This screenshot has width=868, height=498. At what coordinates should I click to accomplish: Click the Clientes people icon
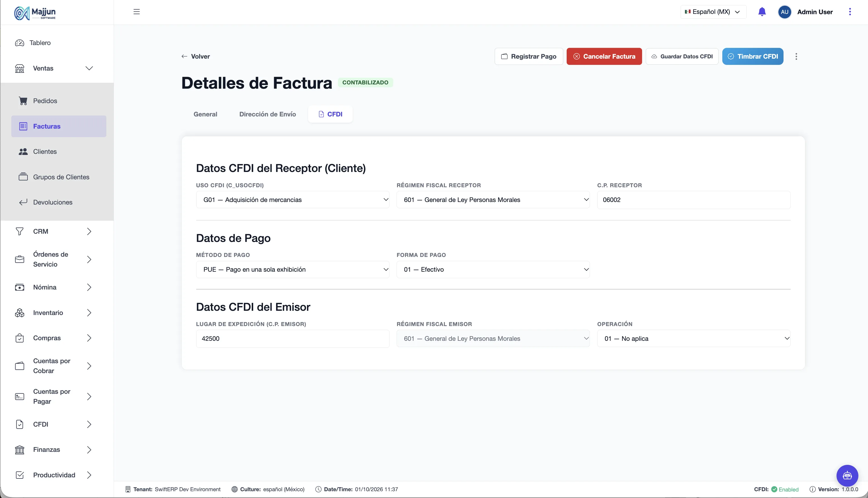23,152
